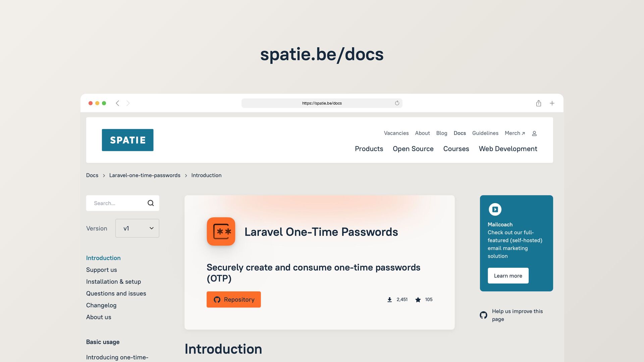Click the star count icon
The height and width of the screenshot is (362, 644).
click(418, 300)
